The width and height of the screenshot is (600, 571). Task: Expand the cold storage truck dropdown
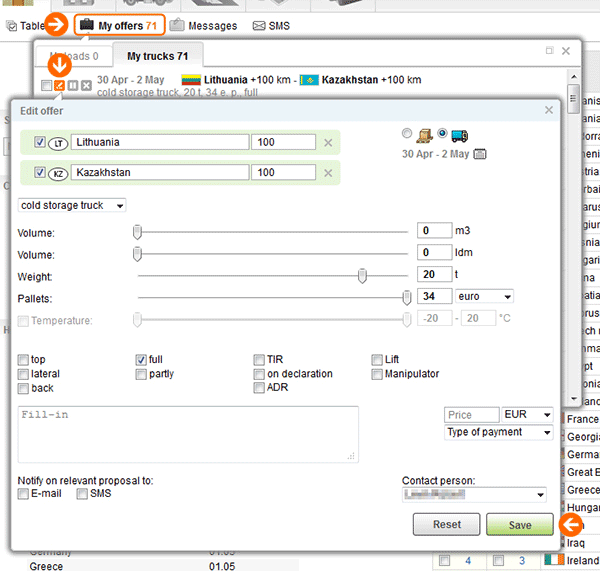[x=72, y=205]
